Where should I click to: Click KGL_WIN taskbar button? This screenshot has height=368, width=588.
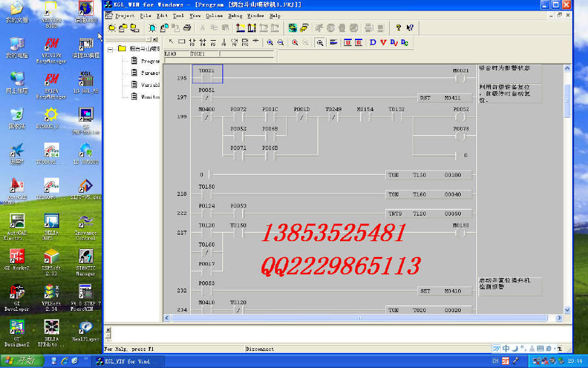point(125,361)
